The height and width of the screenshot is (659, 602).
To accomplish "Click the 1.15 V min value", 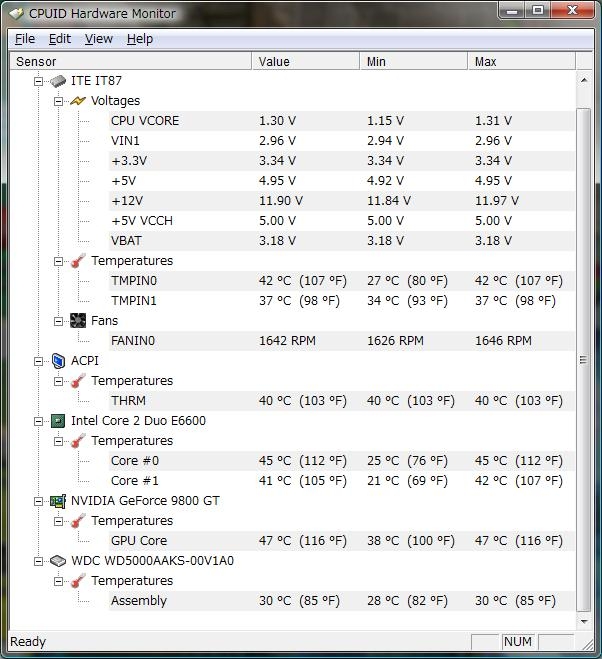I will (385, 121).
